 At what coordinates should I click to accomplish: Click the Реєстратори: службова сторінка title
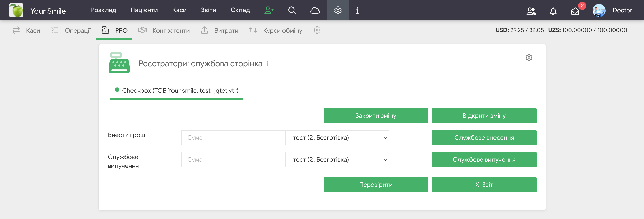(200, 64)
